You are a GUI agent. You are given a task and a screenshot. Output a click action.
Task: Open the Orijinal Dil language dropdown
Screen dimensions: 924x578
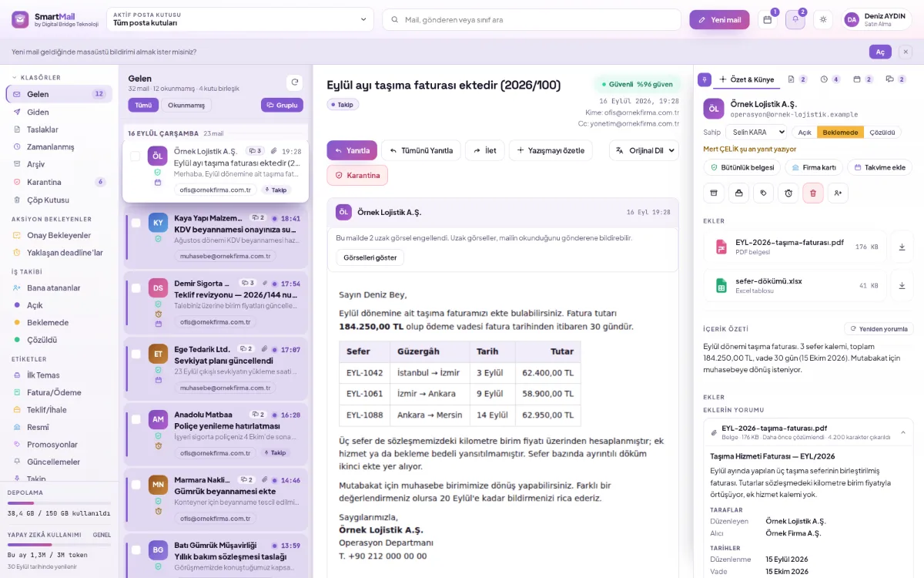pos(644,150)
